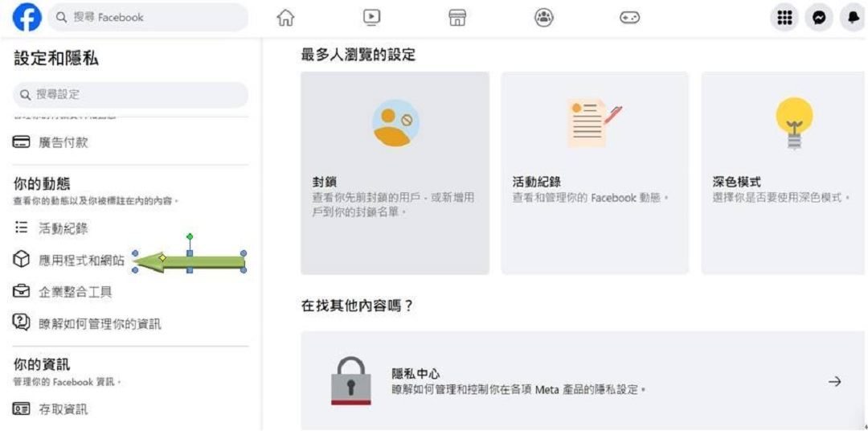Open the notifications bell icon
This screenshot has height=431, width=868.
854,18
